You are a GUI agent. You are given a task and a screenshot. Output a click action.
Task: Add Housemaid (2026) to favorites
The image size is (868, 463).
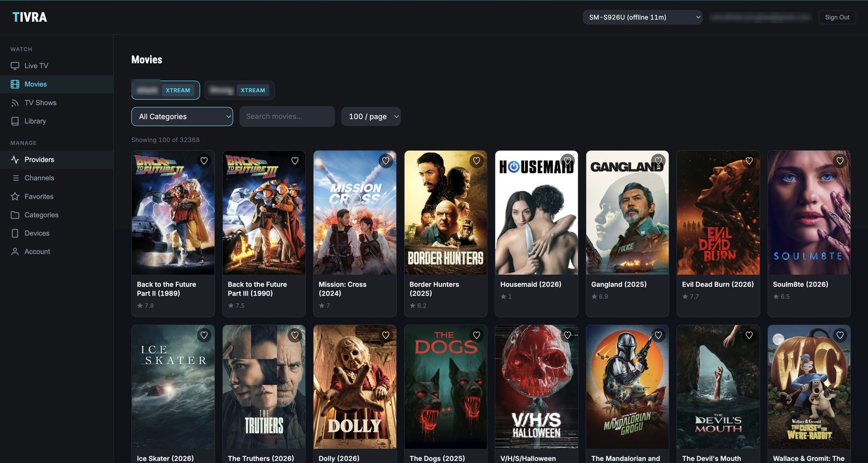click(567, 161)
